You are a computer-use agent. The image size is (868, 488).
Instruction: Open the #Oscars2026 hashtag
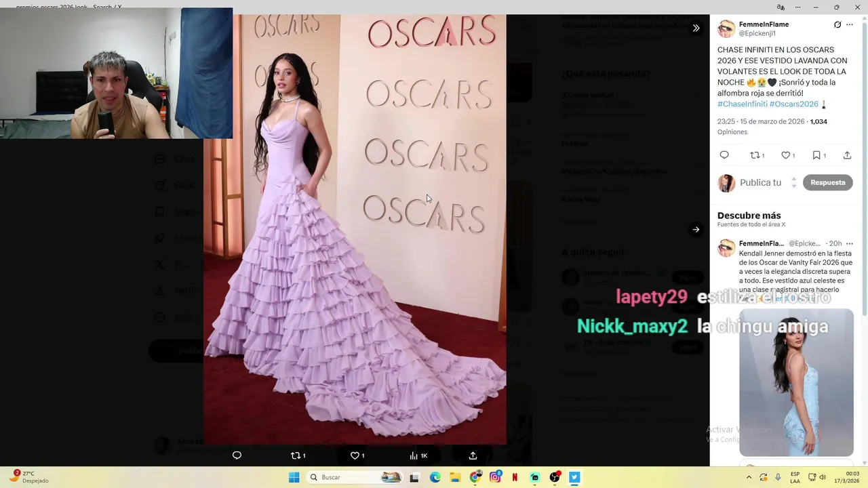coord(794,104)
